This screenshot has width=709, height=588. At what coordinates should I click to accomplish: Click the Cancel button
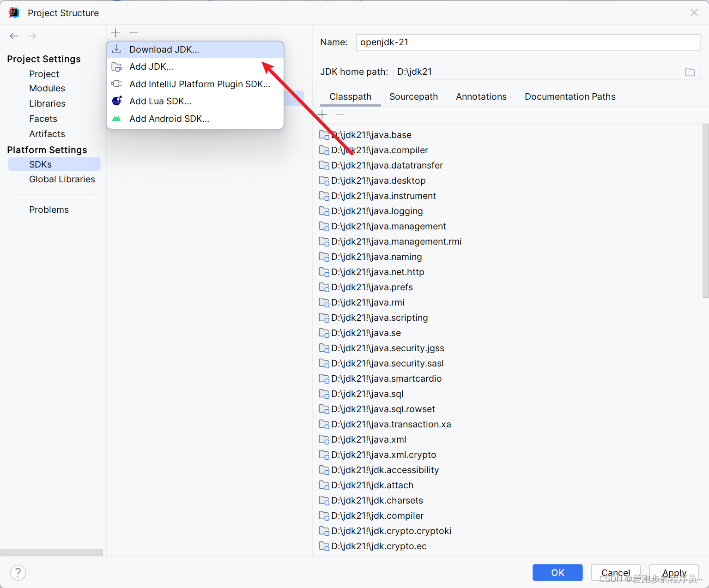616,573
